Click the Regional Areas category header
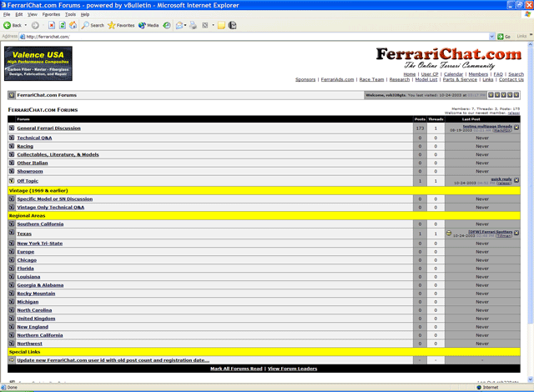This screenshot has width=534, height=392. click(x=264, y=216)
